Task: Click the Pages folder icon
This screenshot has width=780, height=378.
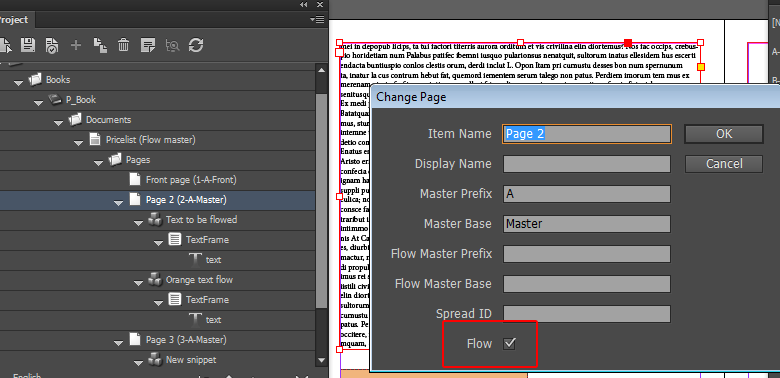Action: (115, 160)
